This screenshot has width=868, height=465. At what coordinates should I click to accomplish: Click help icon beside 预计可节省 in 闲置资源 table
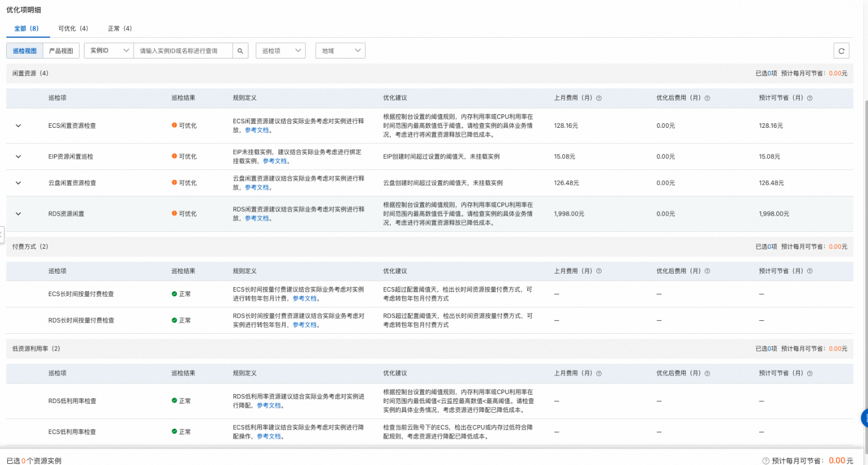[x=809, y=98]
